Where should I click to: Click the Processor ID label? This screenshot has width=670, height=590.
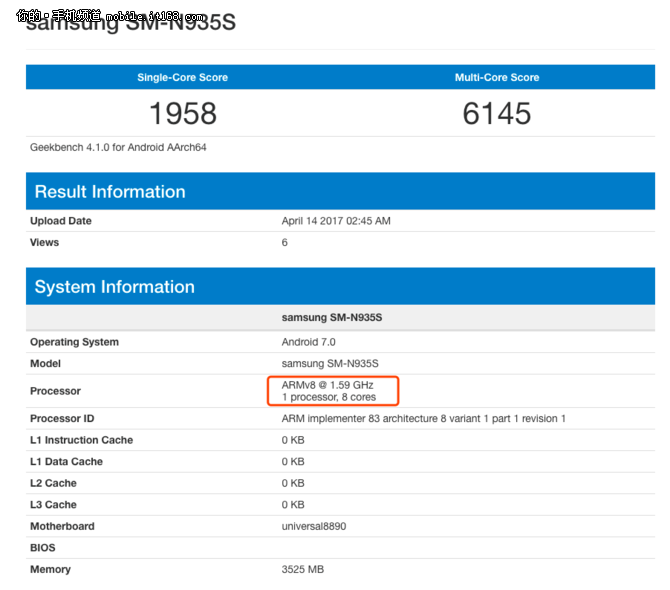tap(62, 418)
